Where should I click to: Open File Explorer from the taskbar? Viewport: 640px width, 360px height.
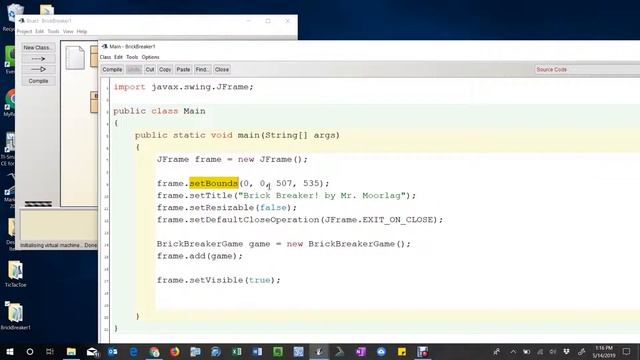(71, 351)
